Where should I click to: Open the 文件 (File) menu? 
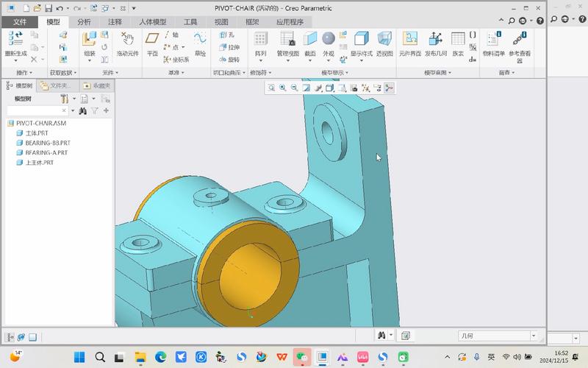[19, 22]
